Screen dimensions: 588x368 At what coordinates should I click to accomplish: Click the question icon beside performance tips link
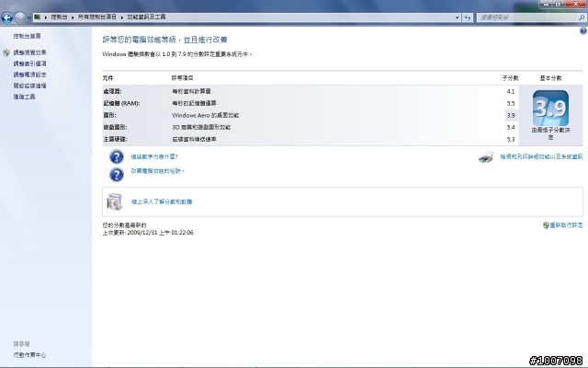pos(117,175)
